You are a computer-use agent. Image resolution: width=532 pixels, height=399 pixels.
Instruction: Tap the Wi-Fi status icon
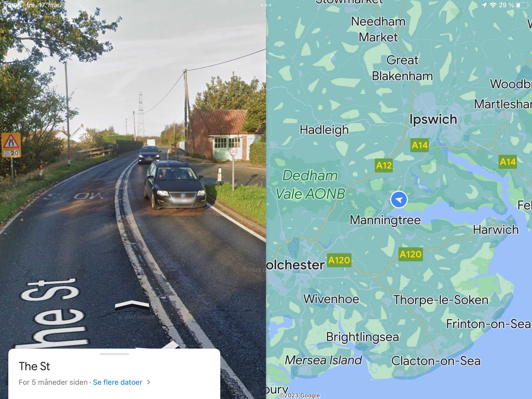click(493, 5)
